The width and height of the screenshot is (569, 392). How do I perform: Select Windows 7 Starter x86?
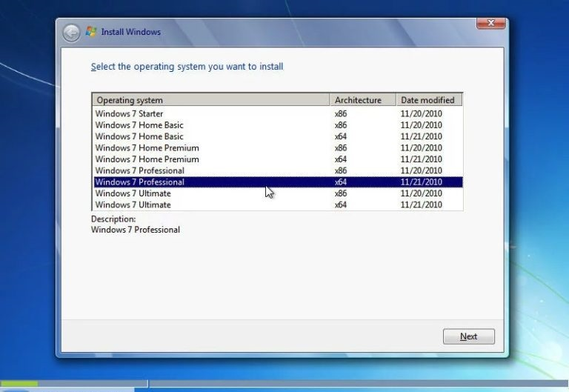130,114
